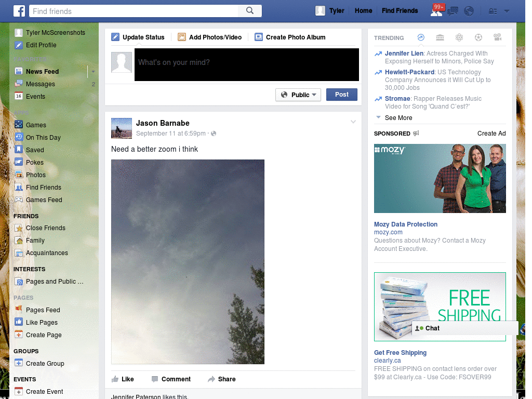
Task: Click Jason Barnabe's profile picture thumbnail
Action: point(122,128)
